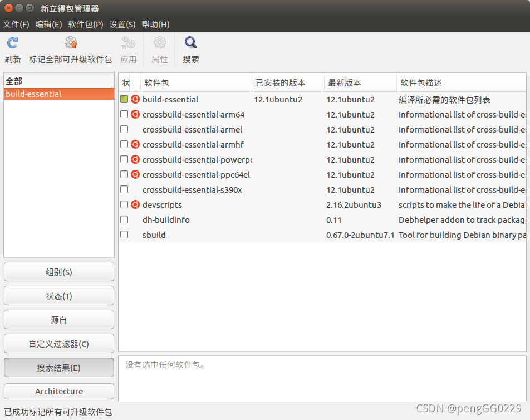Click latest version 0.67.0-2ubuntu7.1 for sbuild
The image size is (530, 420).
360,235
